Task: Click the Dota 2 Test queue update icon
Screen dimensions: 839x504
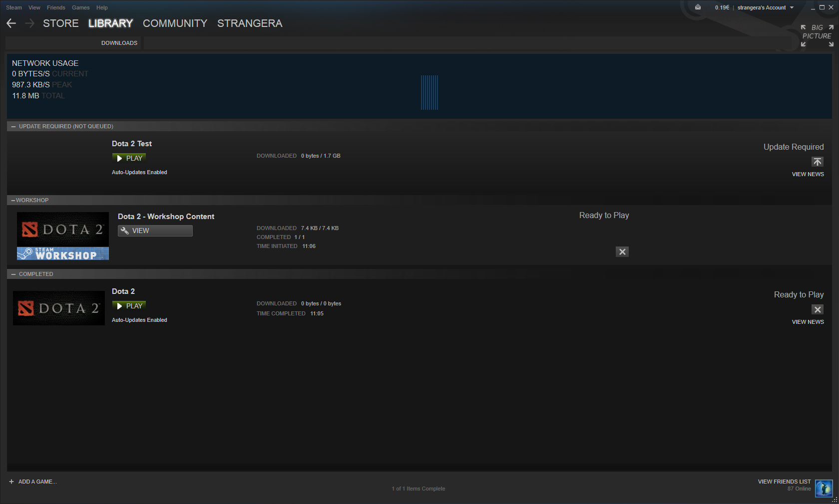Action: [x=817, y=162]
